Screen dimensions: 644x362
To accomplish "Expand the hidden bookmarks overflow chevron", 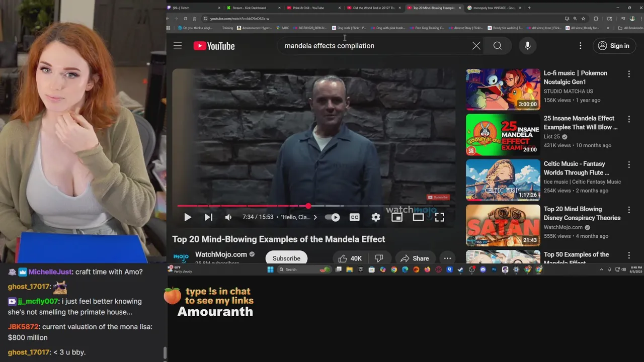I will (608, 28).
